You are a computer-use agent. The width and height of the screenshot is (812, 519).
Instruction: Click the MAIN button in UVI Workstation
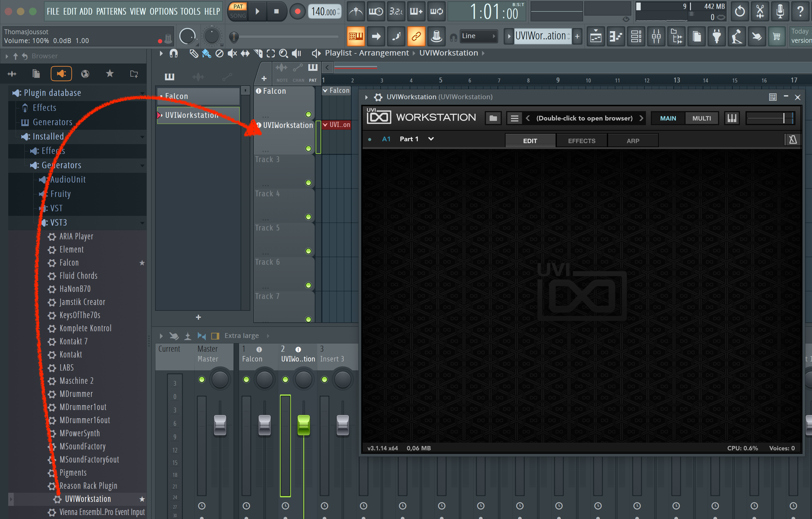(x=668, y=118)
